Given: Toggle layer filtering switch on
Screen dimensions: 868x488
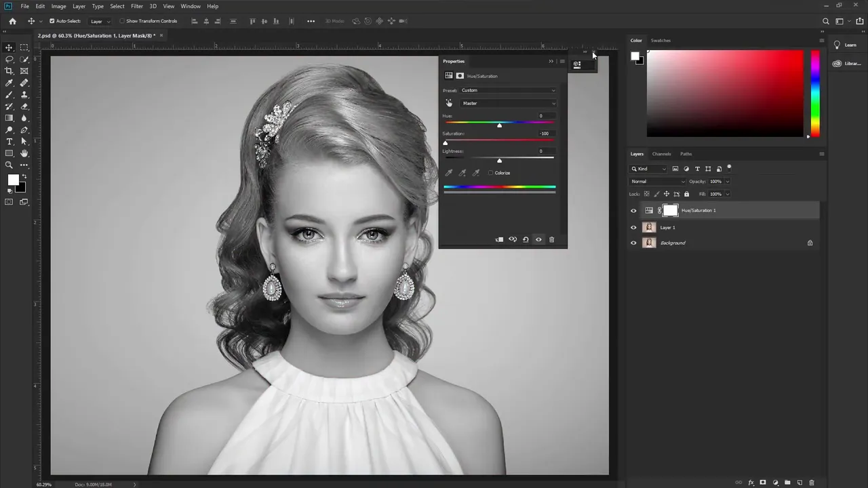Looking at the screenshot, I should [730, 167].
